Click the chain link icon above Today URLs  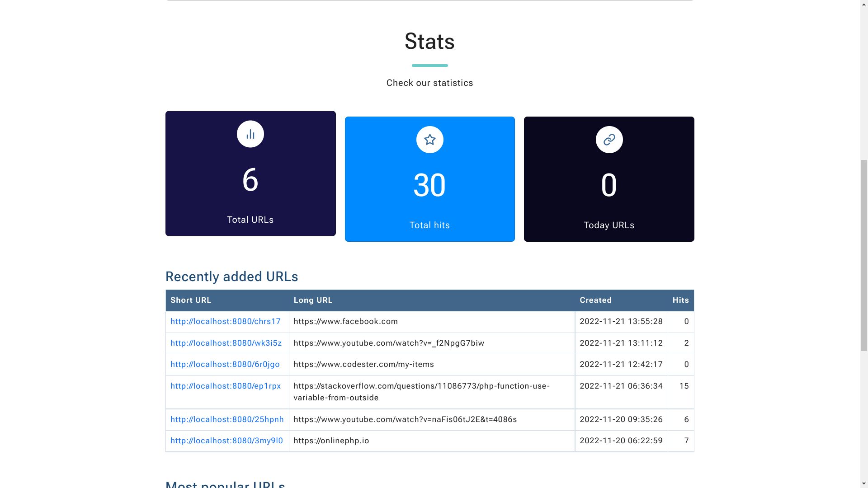609,140
